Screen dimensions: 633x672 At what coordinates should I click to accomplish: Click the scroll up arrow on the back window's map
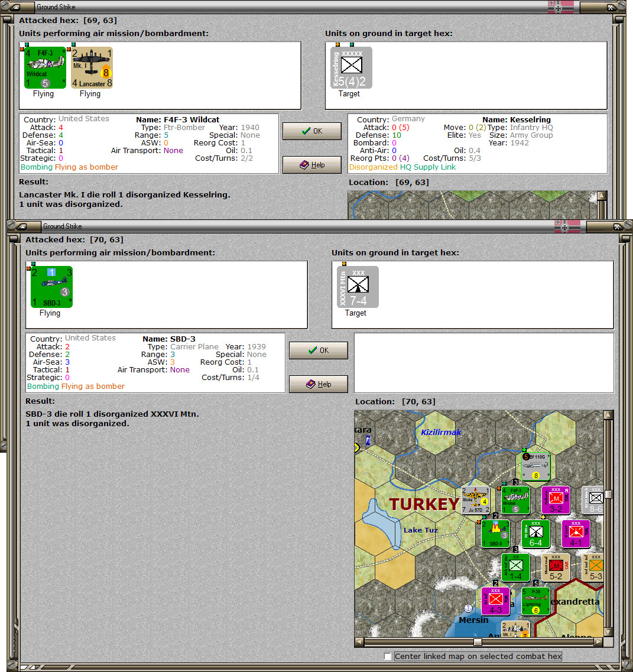tap(602, 196)
